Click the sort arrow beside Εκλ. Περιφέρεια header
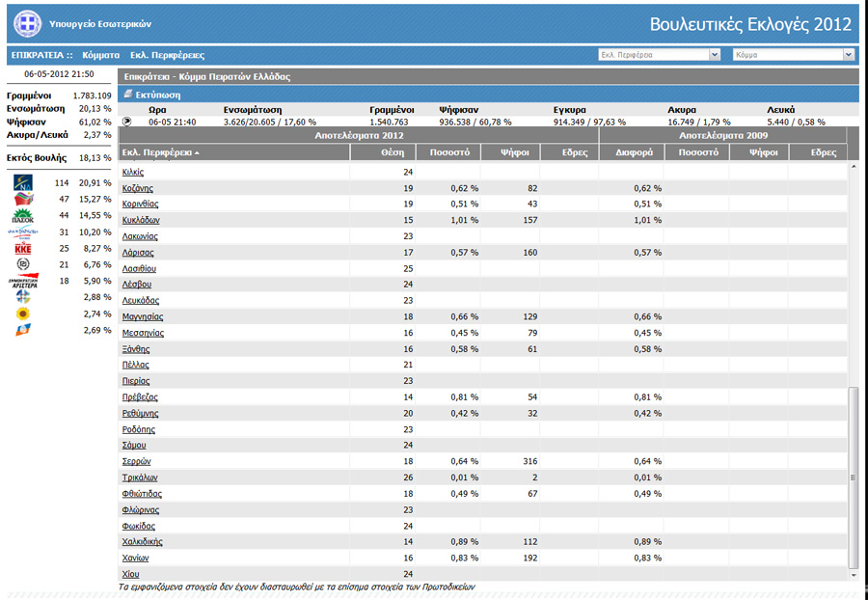This screenshot has width=868, height=600. point(197,152)
